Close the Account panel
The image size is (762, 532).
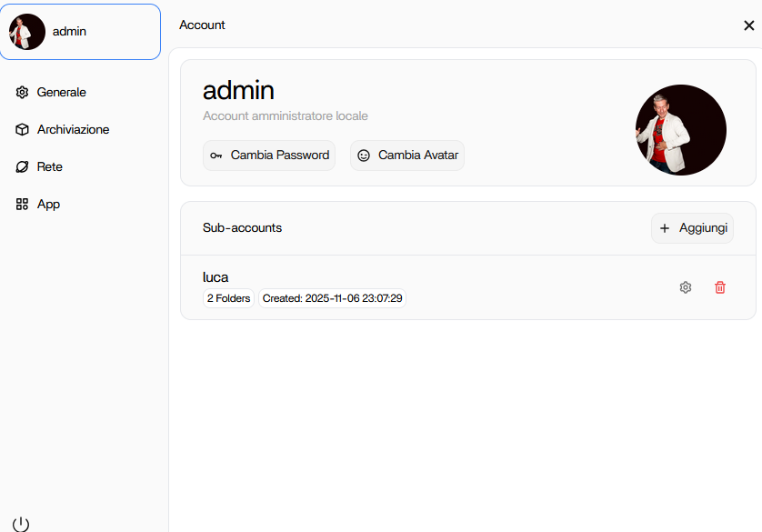tap(748, 25)
